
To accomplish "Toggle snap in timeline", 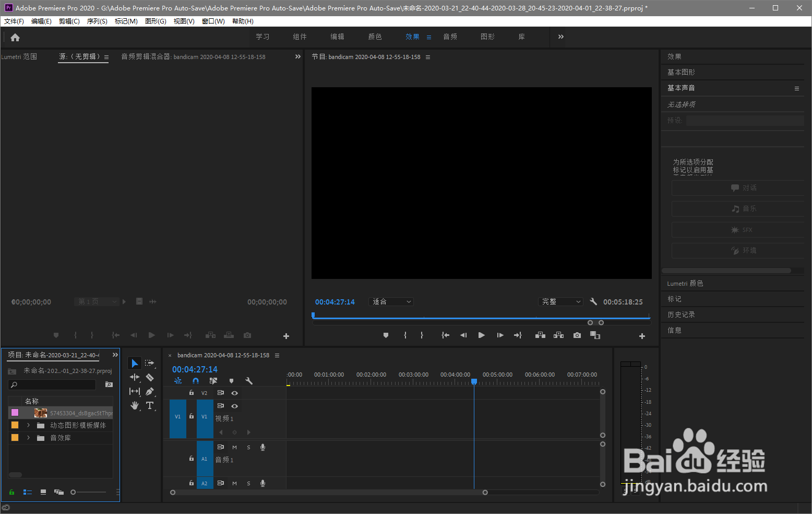I will coord(196,381).
